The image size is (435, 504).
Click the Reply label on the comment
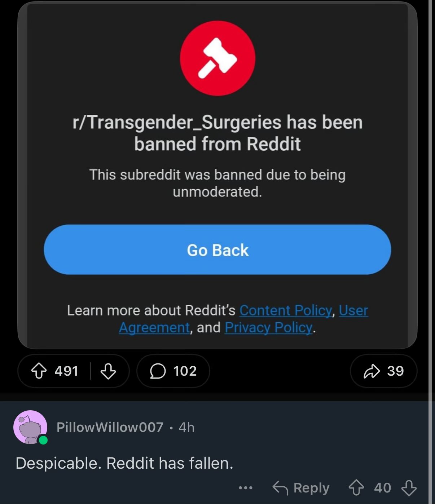(311, 488)
